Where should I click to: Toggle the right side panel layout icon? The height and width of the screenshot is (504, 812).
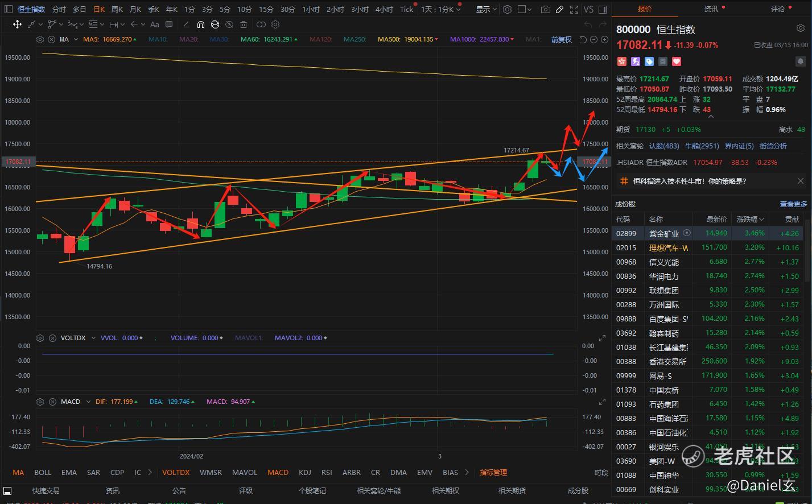point(603,9)
